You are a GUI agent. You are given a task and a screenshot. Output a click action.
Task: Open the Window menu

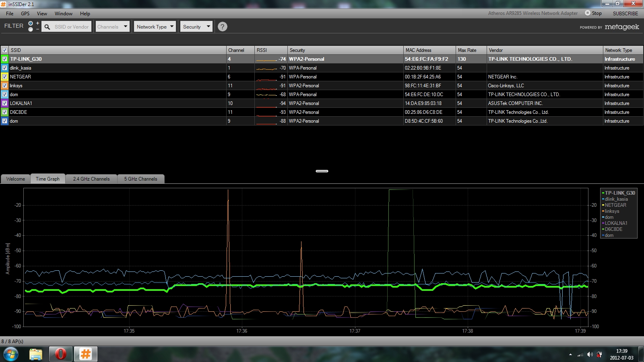64,14
